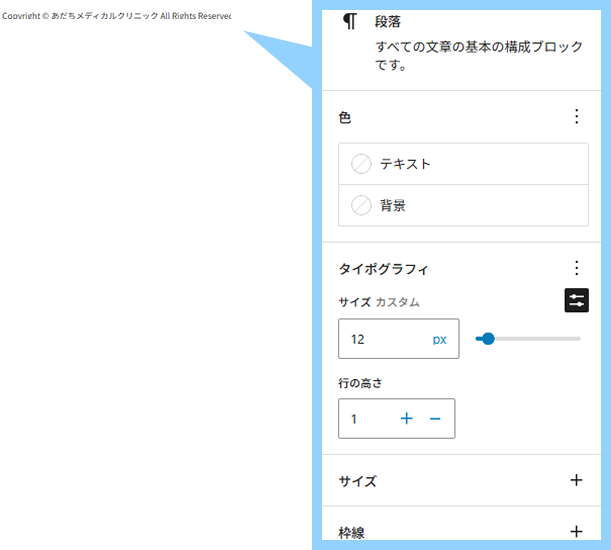Click the font size slider handle
The image size is (611, 550).
coord(488,339)
